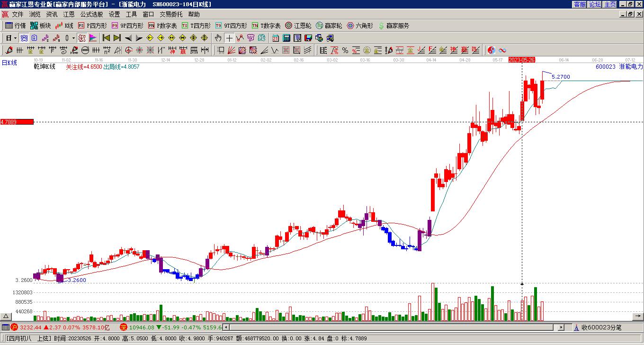Click the yellow diamond right-arrow icon

click(161, 38)
